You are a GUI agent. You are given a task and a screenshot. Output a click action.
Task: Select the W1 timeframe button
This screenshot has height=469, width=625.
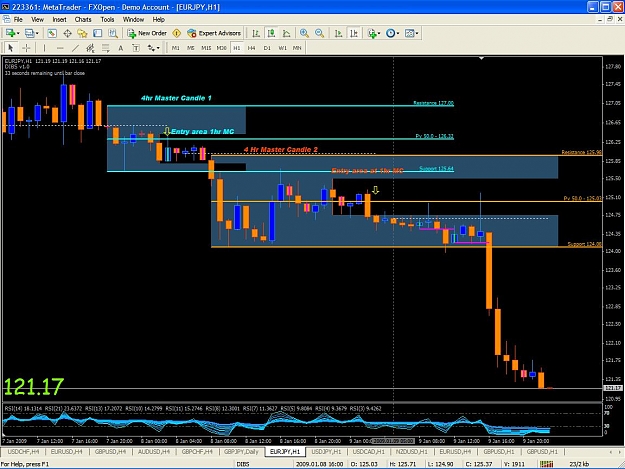tap(282, 48)
